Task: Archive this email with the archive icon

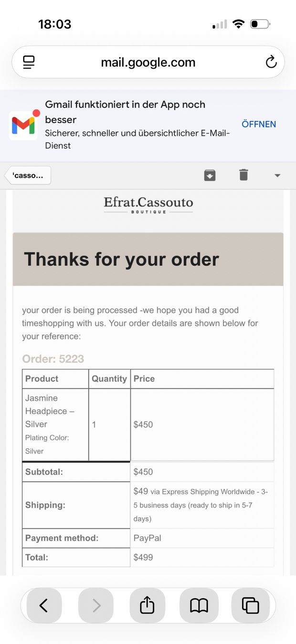Action: pos(210,175)
